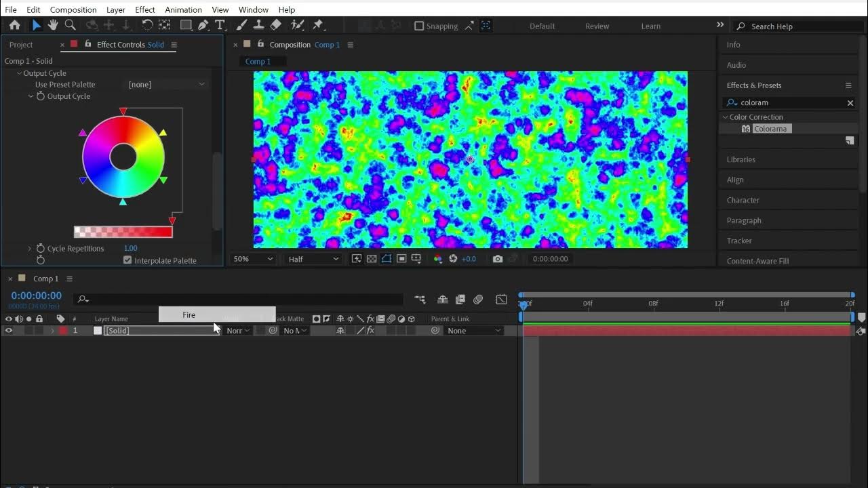Click the Output Cycle red gradient bar
The width and height of the screenshot is (868, 488).
pos(123,232)
